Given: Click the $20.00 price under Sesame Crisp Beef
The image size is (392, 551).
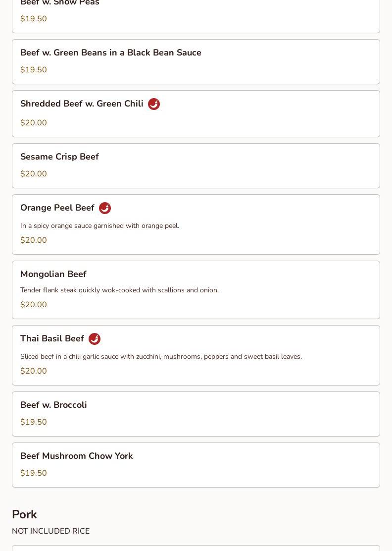Looking at the screenshot, I should (33, 173).
